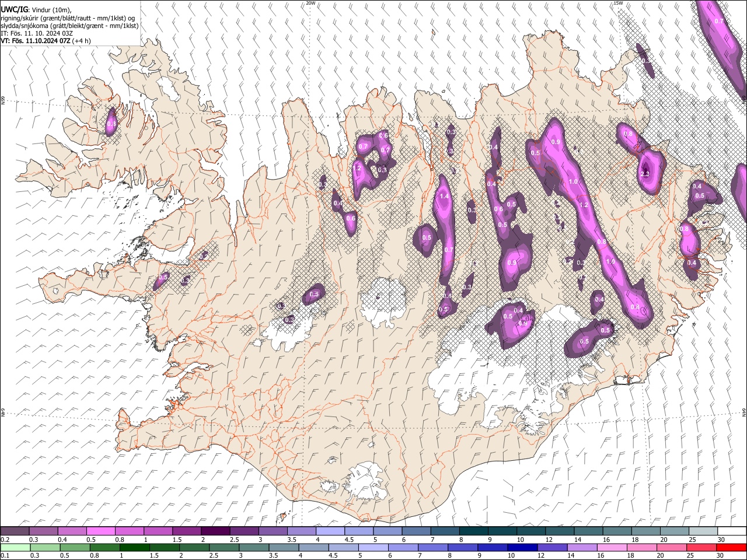Pick the top-row white swatch labeled 30
This screenshot has height=560, width=747.
click(732, 531)
